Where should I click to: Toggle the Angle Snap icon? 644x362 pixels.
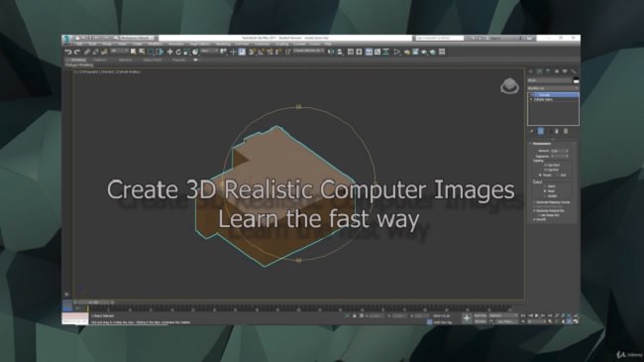click(261, 52)
